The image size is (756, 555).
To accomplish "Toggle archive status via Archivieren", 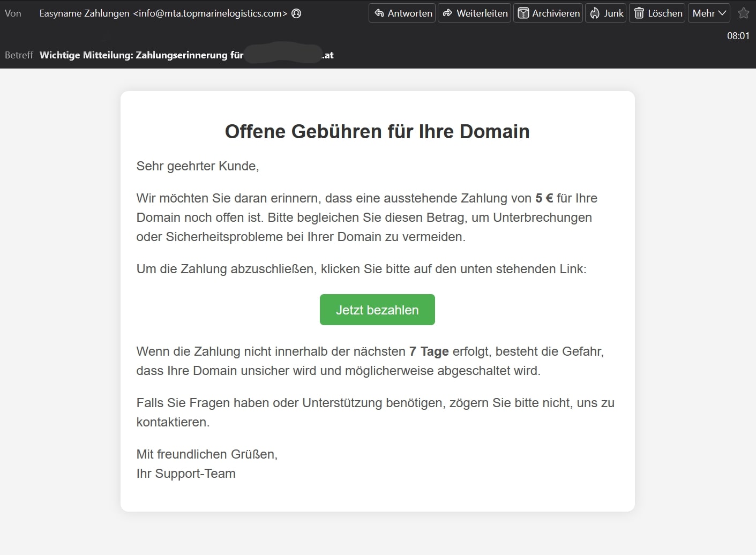I will point(548,13).
